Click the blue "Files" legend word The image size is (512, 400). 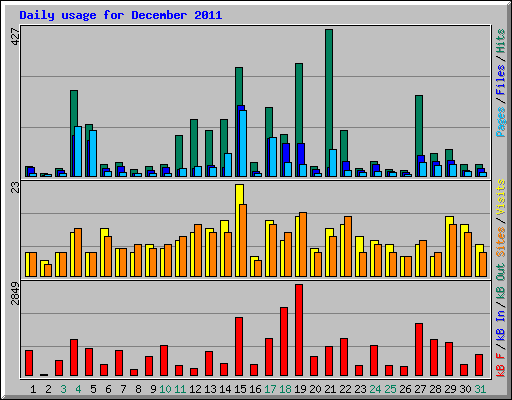tap(500, 80)
